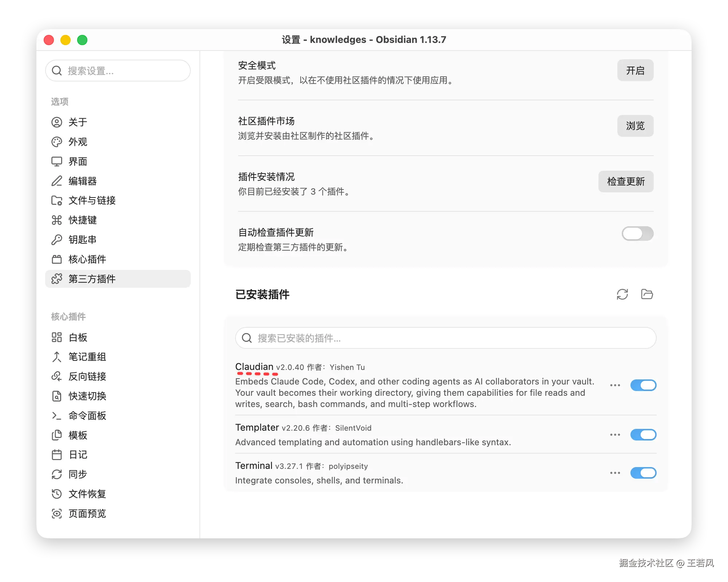This screenshot has width=728, height=582.
Task: Click the Claudian plugin name
Action: [x=254, y=367]
